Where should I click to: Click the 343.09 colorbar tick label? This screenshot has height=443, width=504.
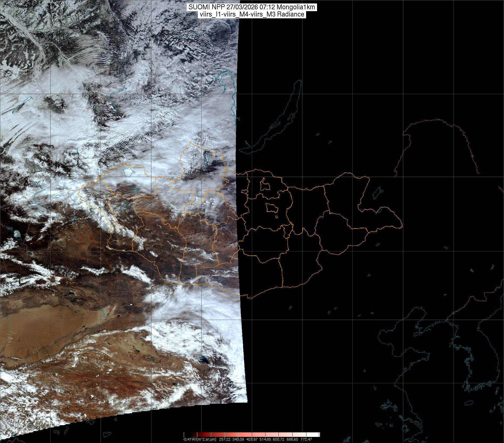239,439
